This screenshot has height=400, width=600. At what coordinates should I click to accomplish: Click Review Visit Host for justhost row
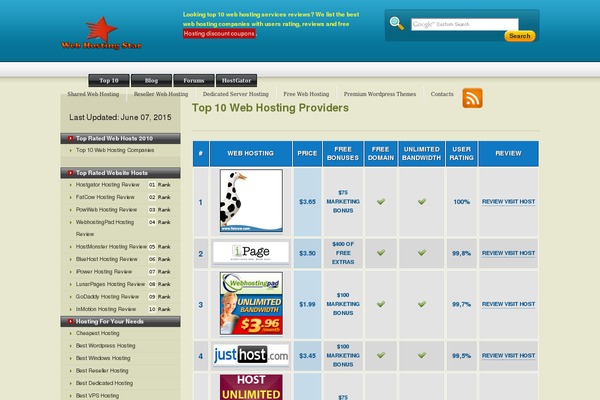coord(508,356)
